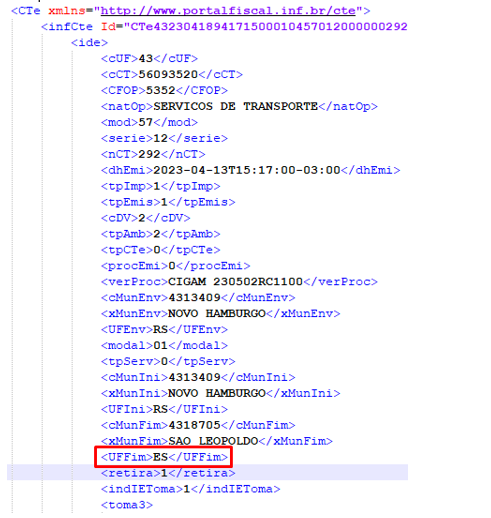
Task: Select the cCT line 56093520
Action: tap(172, 74)
